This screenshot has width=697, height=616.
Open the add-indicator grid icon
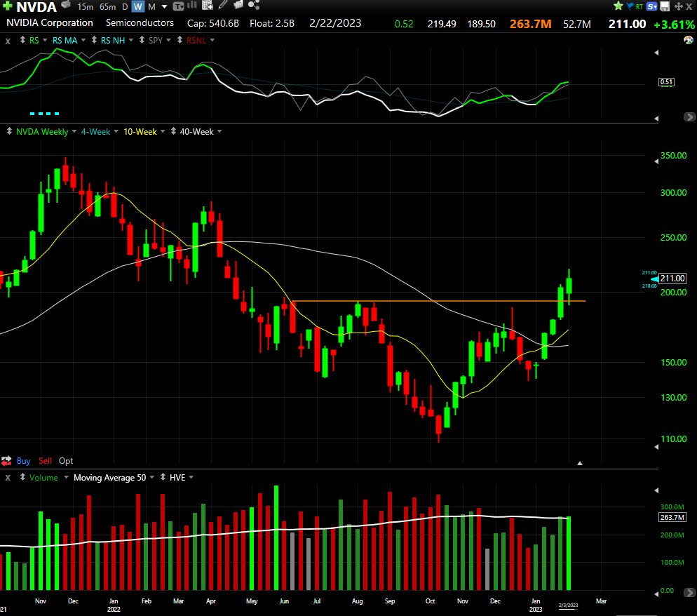pos(208,6)
